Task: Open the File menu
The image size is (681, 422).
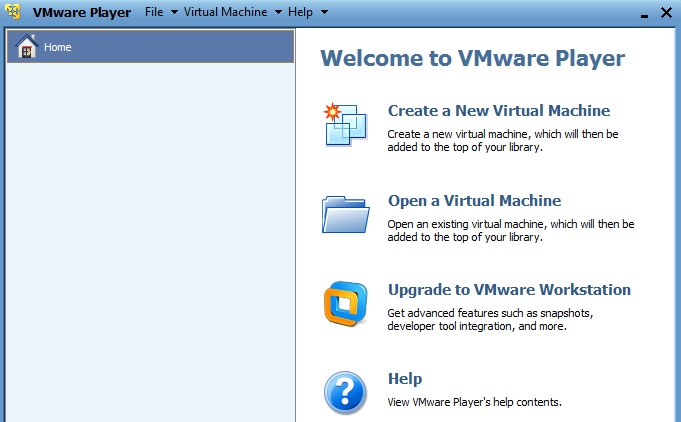Action: coord(154,12)
